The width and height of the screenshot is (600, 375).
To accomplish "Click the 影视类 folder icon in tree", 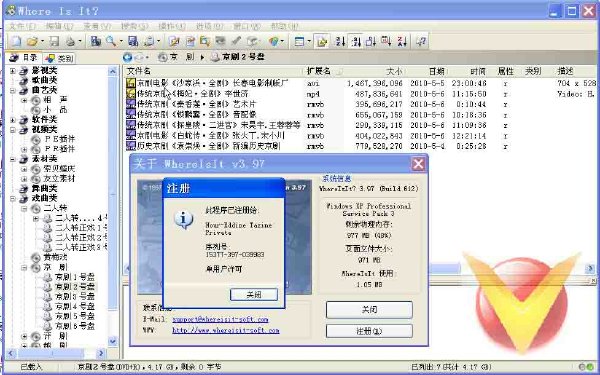I will click(24, 70).
